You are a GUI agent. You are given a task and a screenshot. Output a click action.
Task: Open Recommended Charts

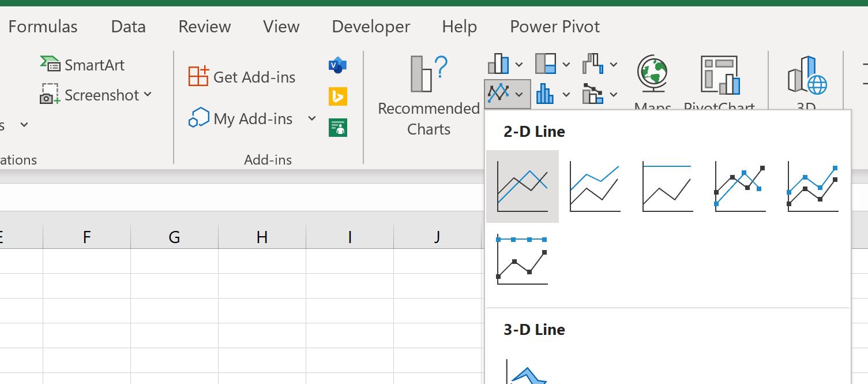(x=428, y=96)
